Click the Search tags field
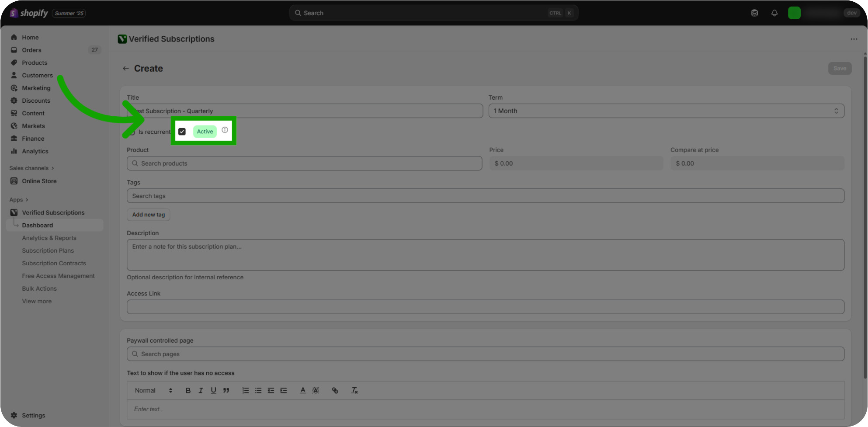 point(486,196)
